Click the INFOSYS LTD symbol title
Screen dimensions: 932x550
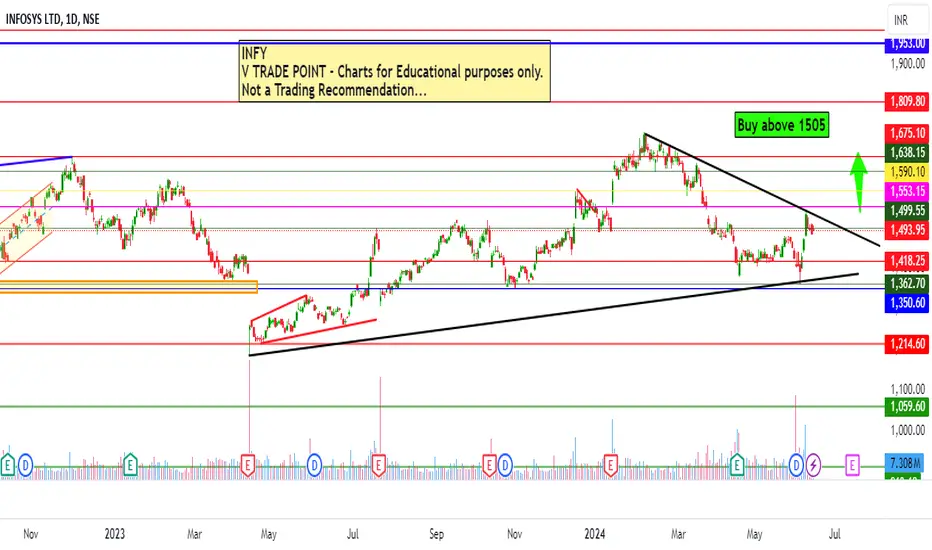52,19
